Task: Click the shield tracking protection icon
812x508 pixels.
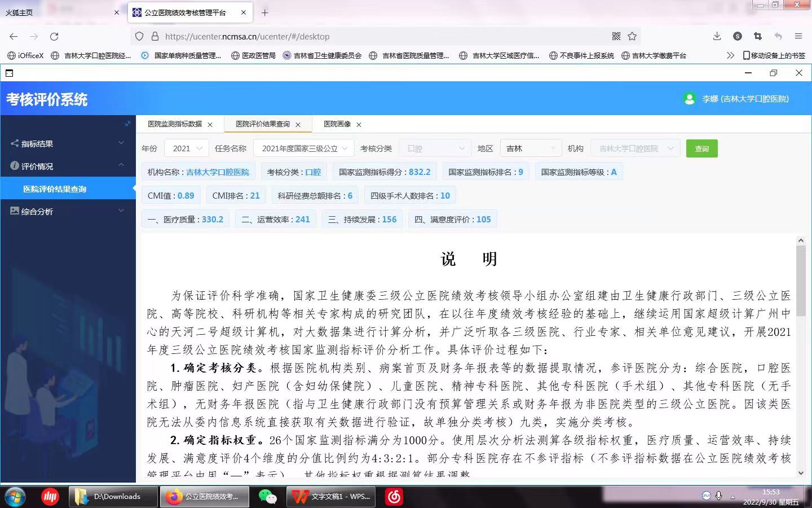Action: click(x=139, y=36)
